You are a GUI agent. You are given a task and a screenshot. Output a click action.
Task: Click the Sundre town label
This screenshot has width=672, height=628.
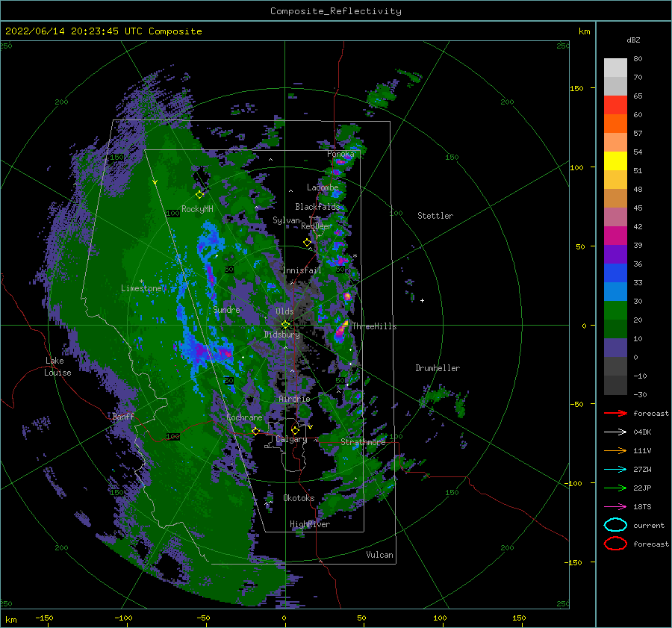tap(227, 309)
